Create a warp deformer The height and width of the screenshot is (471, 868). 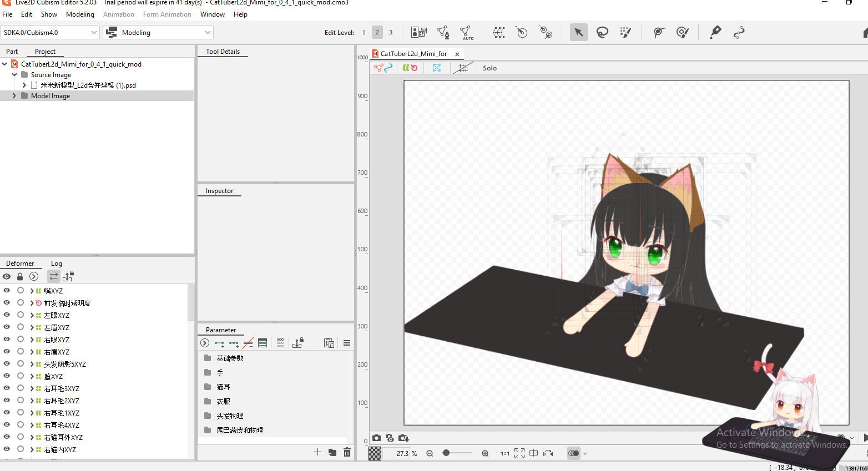tap(498, 32)
